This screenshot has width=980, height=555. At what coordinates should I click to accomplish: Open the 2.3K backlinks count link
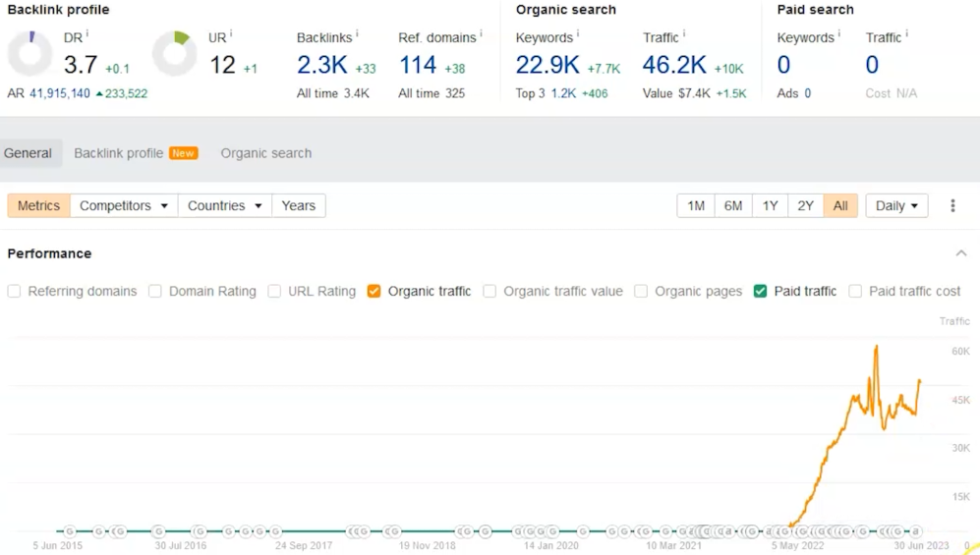pos(321,66)
